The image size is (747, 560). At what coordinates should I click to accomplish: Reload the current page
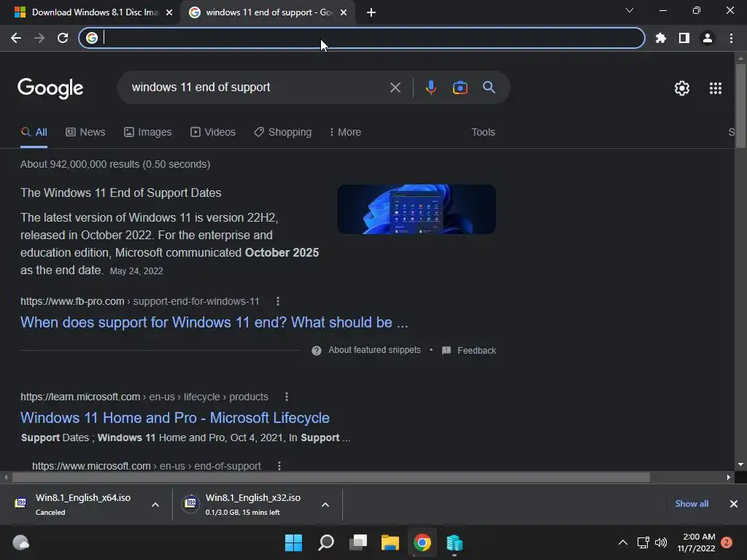(x=63, y=38)
